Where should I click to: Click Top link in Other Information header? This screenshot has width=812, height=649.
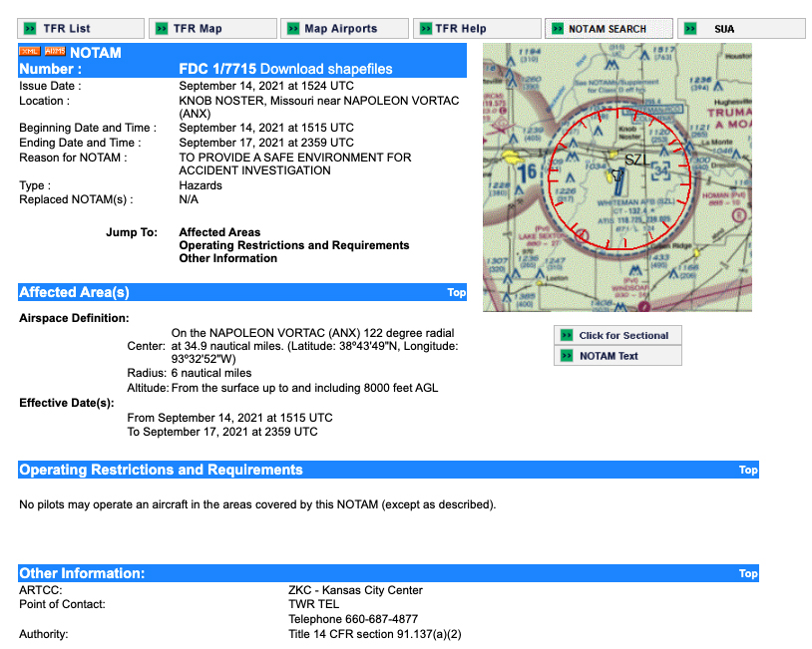tap(747, 574)
